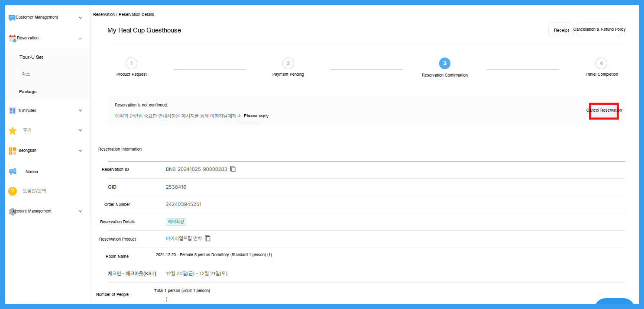
Task: Click the Total 1 person text
Action: point(182,291)
